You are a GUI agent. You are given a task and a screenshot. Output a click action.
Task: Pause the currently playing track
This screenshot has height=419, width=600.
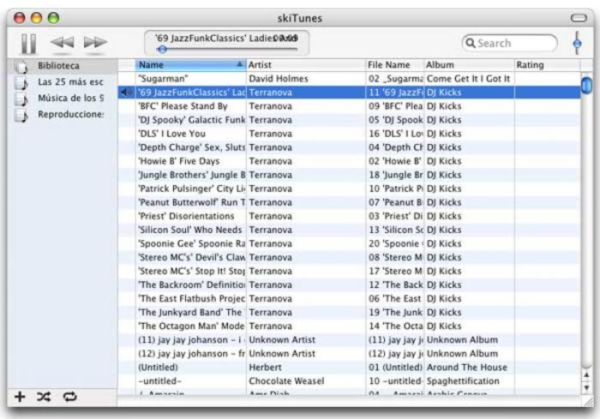(29, 43)
